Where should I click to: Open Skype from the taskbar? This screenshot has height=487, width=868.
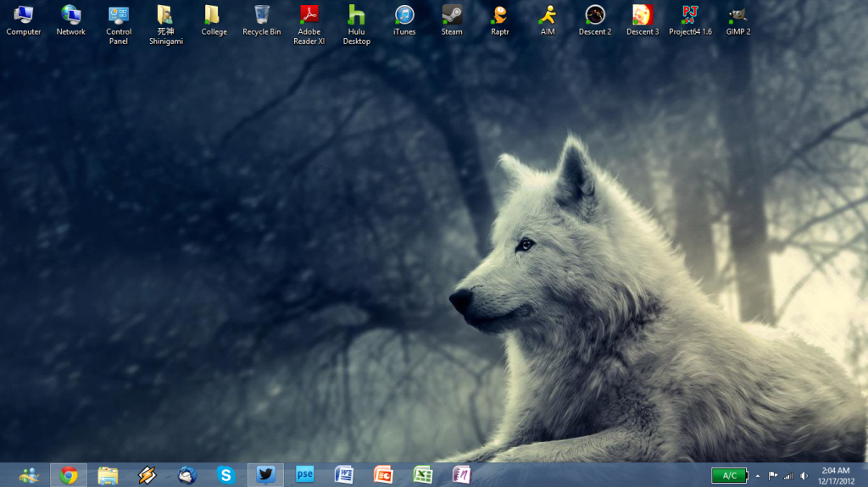pos(225,475)
